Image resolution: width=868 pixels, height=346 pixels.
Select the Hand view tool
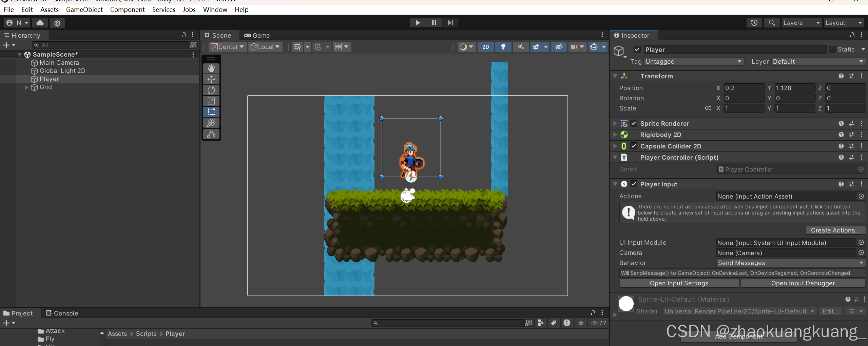tap(211, 68)
